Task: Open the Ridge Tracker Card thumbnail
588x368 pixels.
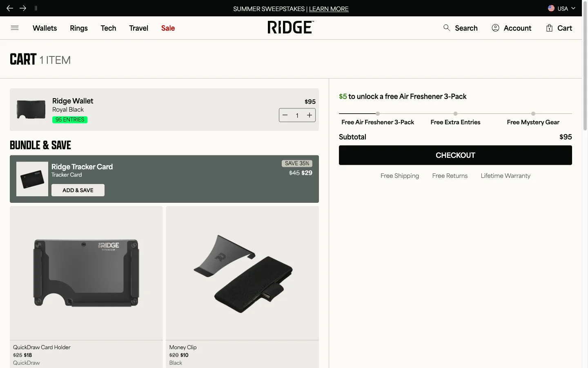Action: 32,179
